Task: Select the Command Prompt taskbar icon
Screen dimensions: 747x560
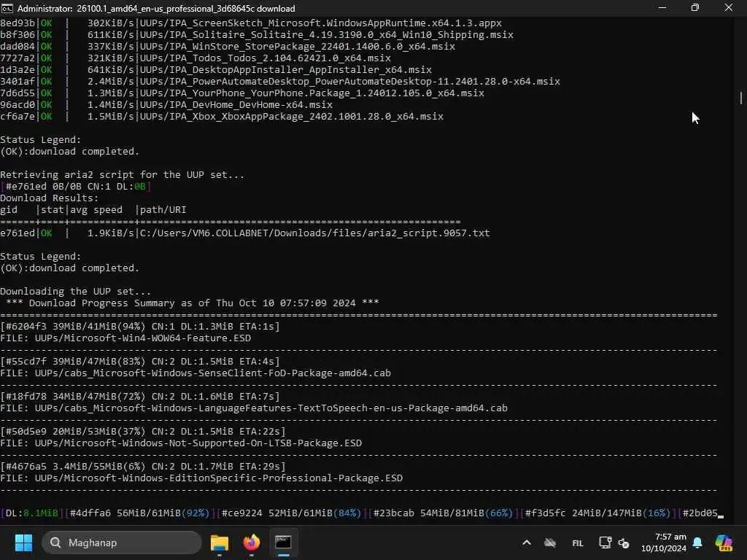Action: pyautogui.click(x=284, y=542)
